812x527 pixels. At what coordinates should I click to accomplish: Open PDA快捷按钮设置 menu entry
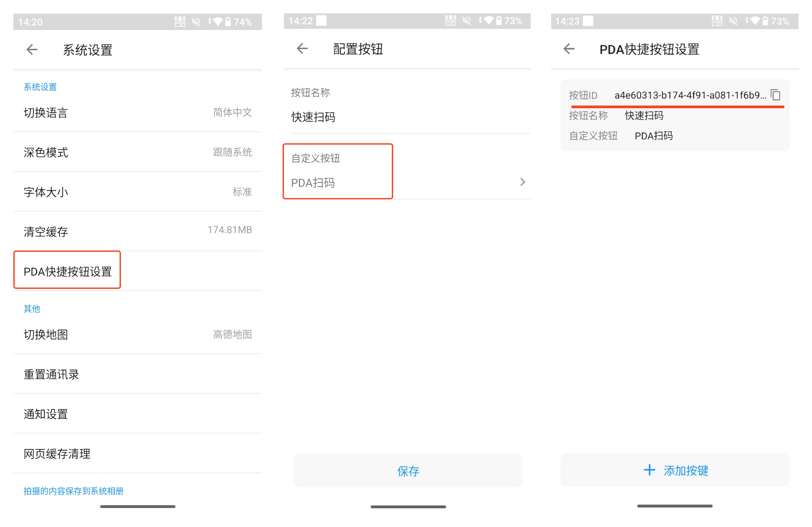[67, 272]
